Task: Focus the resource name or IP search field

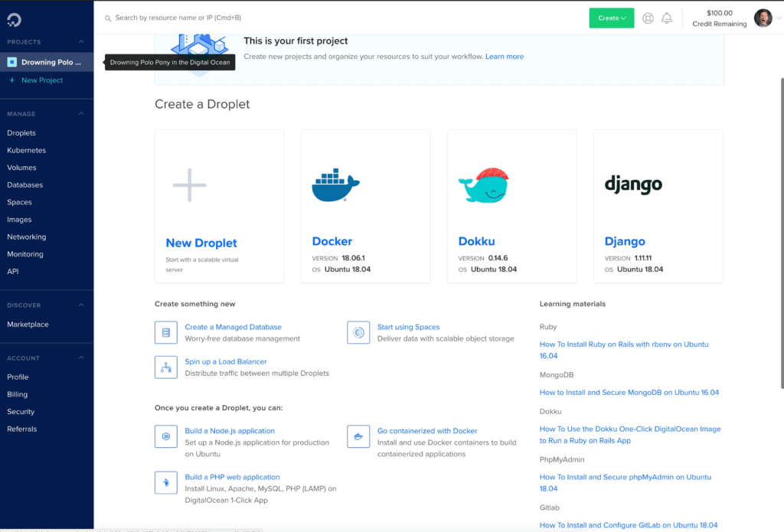Action: point(178,18)
